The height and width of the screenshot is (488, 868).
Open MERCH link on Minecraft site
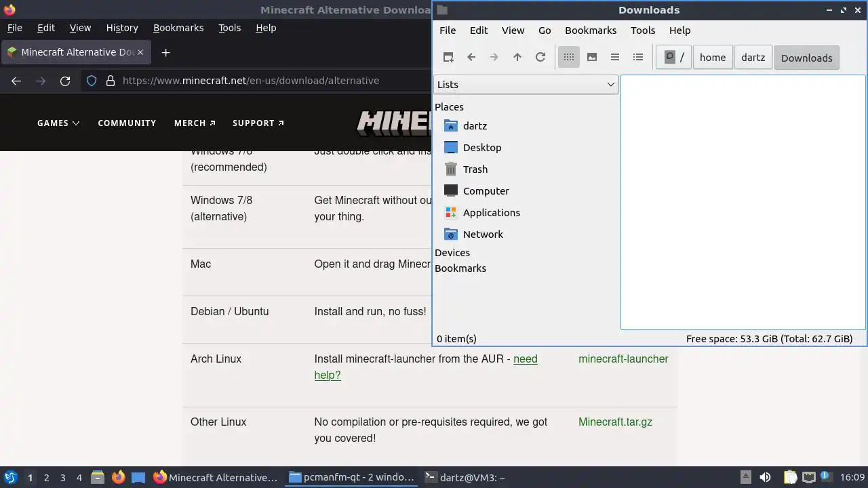(x=195, y=123)
